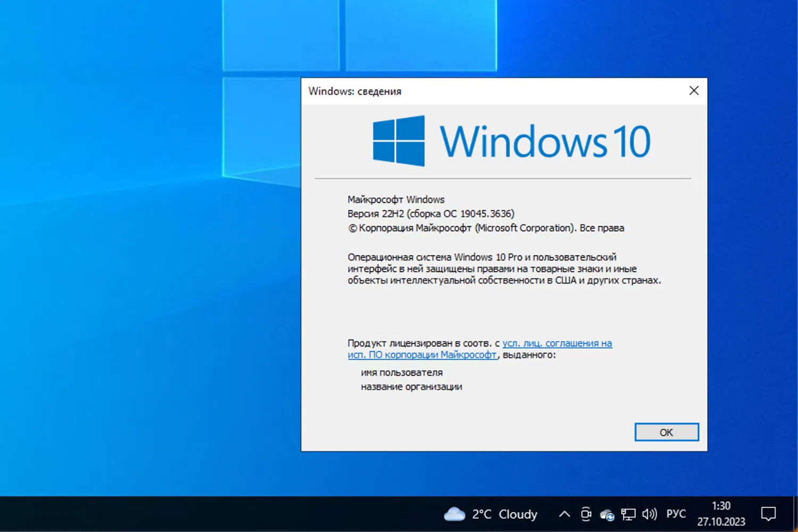Select the Windows flag emblem above the title
Viewport: 798px width, 532px height.
pyautogui.click(x=399, y=139)
